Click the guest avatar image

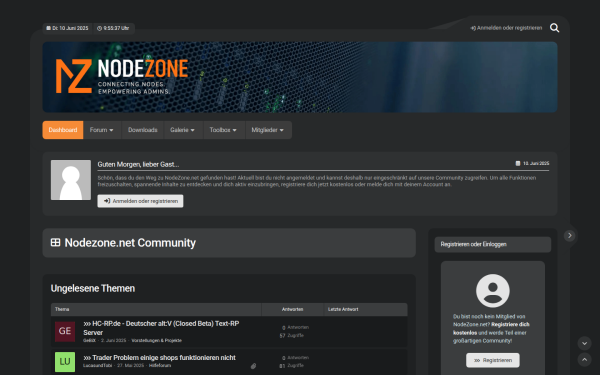coord(71,180)
